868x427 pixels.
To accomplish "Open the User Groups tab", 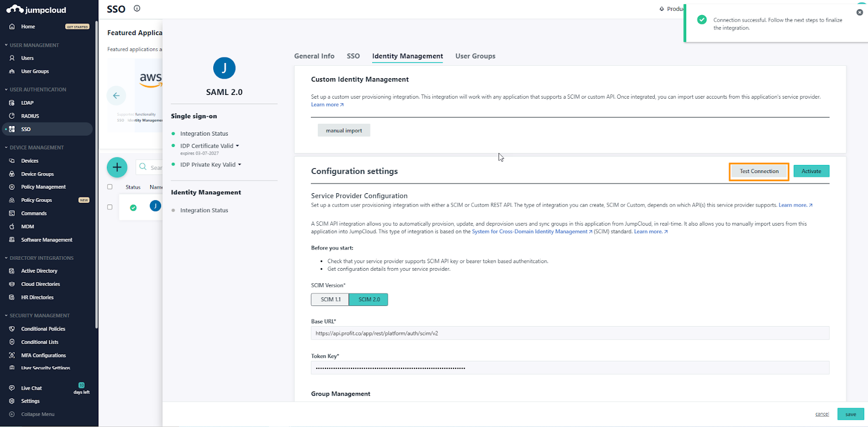I will [475, 56].
